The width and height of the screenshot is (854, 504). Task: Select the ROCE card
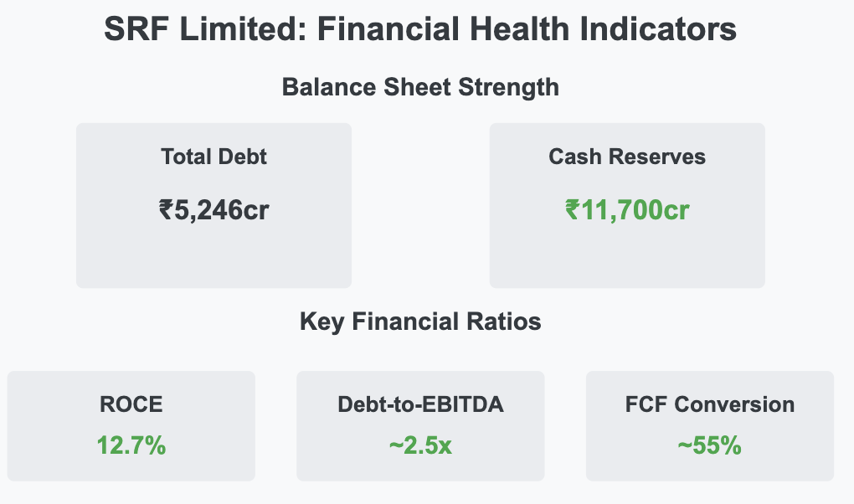(131, 426)
